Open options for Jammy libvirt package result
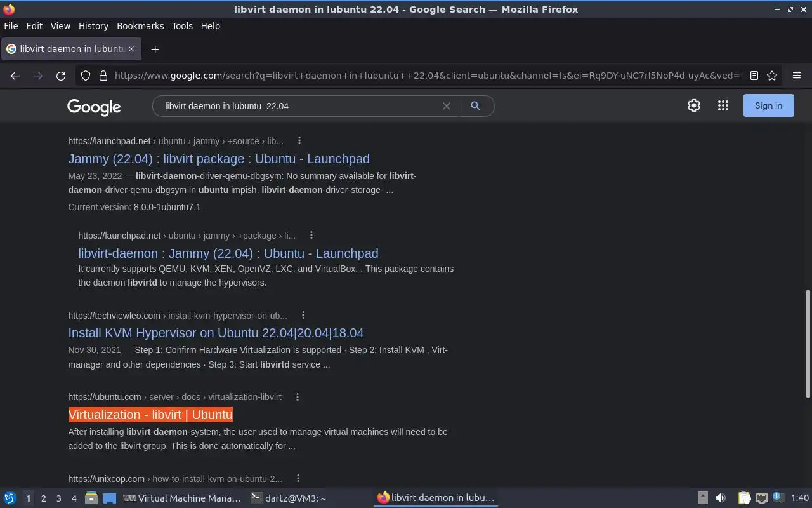This screenshot has width=812, height=508. [x=299, y=141]
